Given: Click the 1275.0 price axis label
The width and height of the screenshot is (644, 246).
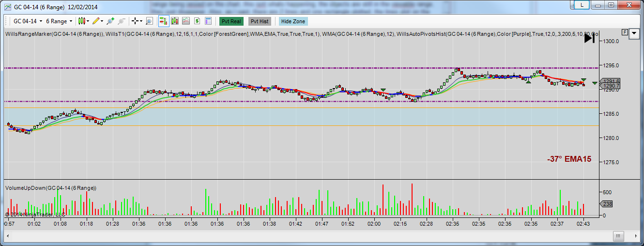Looking at the screenshot, I should point(611,162).
